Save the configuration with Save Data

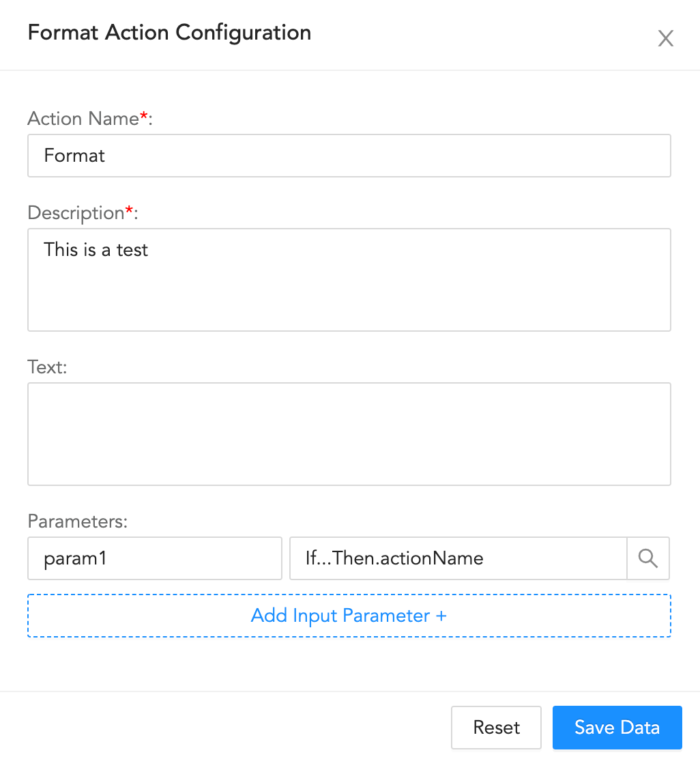pyautogui.click(x=617, y=728)
